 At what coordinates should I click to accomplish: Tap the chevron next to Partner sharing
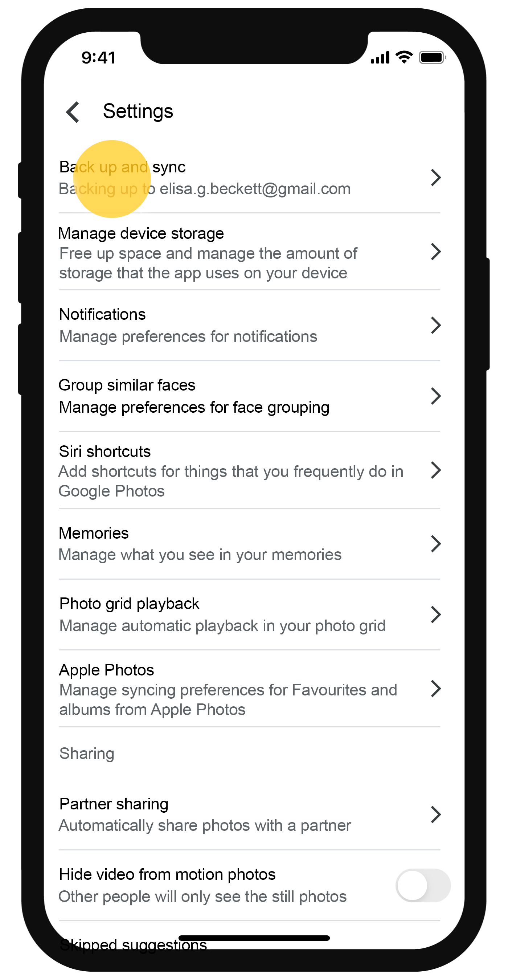[x=436, y=814]
